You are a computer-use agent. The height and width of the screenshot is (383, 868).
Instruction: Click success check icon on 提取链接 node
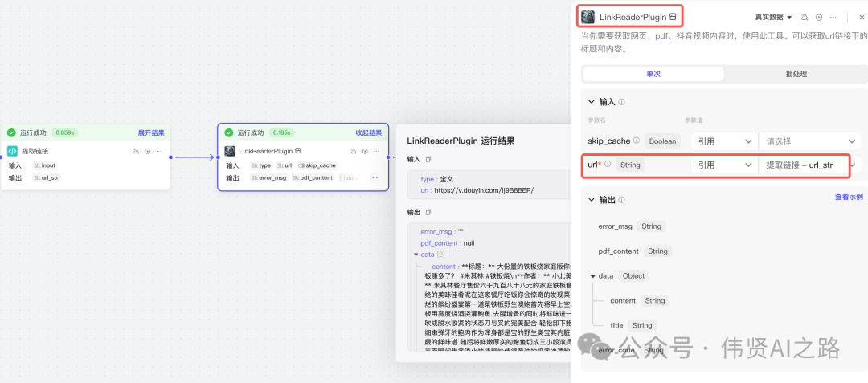pyautogui.click(x=11, y=132)
